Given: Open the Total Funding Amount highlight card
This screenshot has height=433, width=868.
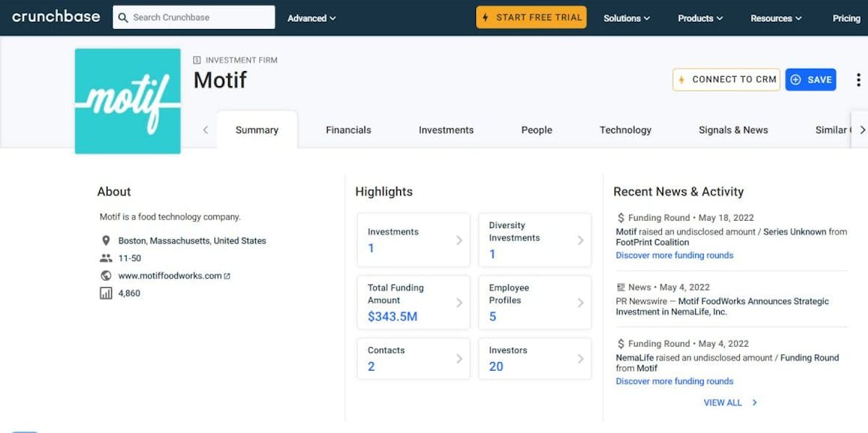Looking at the screenshot, I should coord(414,302).
